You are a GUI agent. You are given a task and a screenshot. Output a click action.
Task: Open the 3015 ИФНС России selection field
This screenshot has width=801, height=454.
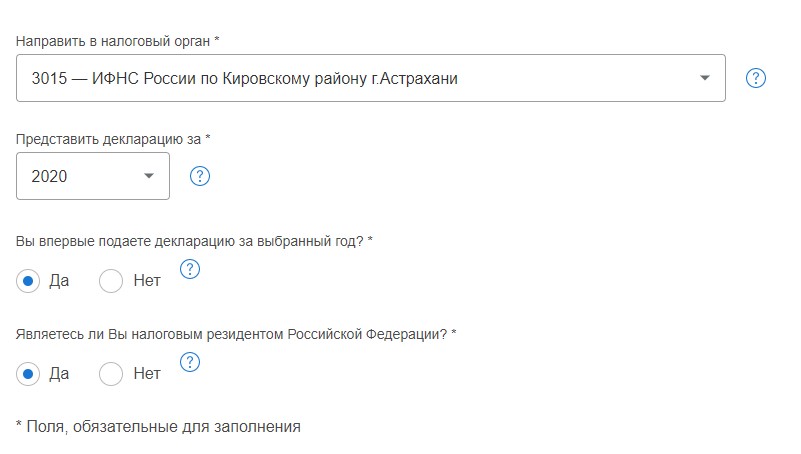click(x=371, y=78)
